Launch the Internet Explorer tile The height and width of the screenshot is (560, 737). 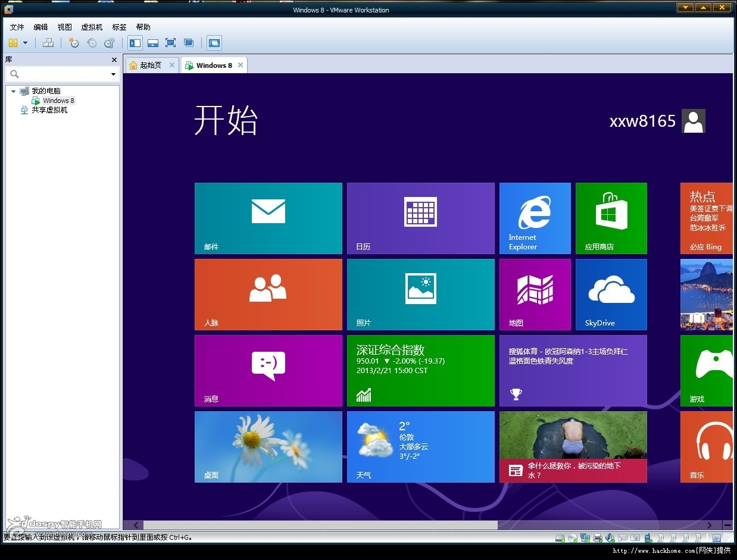pyautogui.click(x=535, y=218)
